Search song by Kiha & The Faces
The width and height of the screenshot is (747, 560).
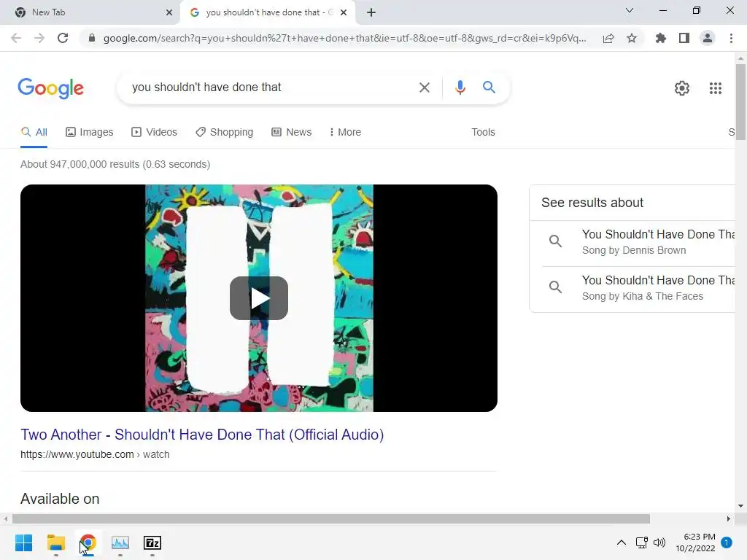[x=638, y=288]
